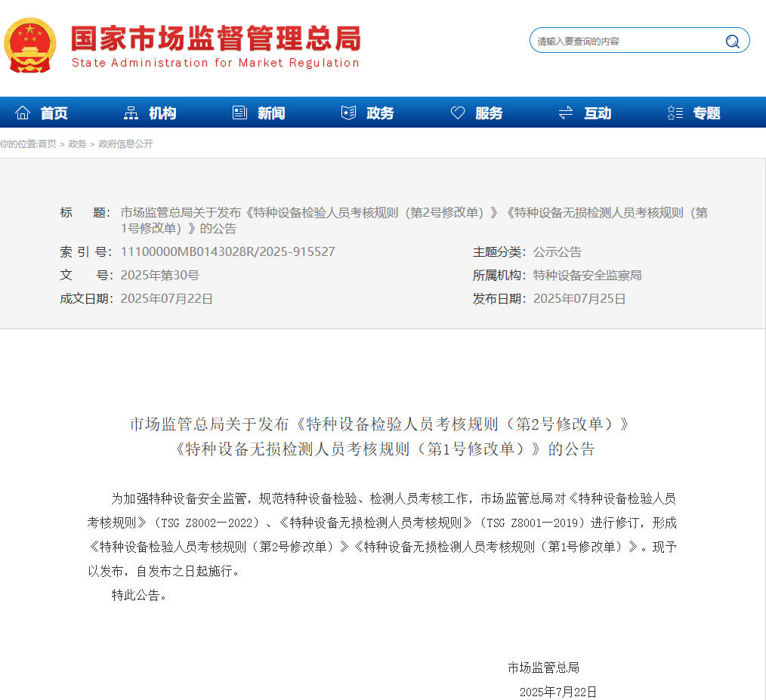Click the State Administration for Market Regulation subtitle
This screenshot has height=700, width=766.
tap(215, 63)
